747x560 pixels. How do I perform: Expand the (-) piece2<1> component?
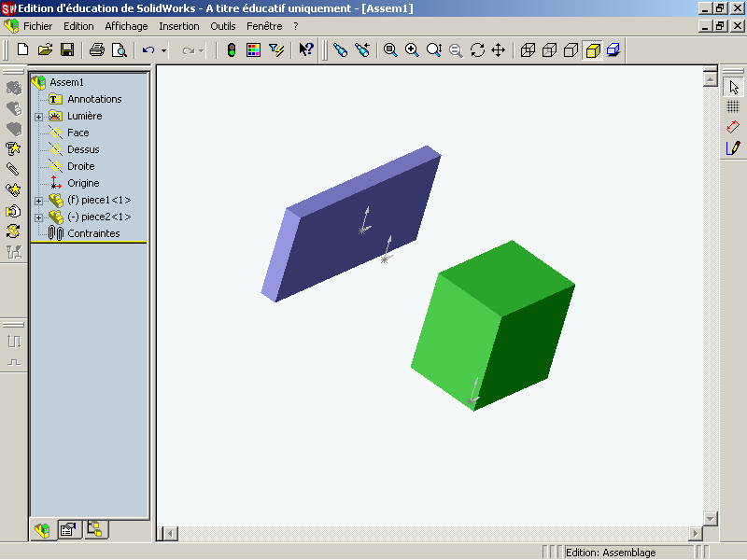[38, 217]
